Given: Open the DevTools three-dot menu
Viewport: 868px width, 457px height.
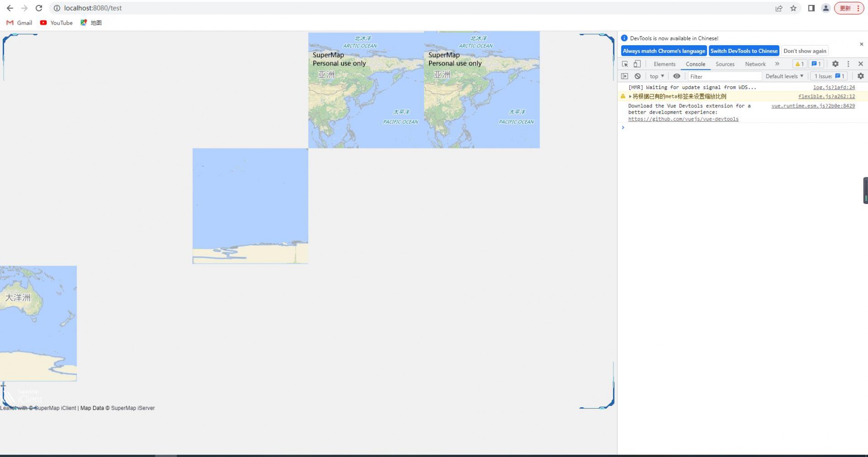Looking at the screenshot, I should click(848, 64).
